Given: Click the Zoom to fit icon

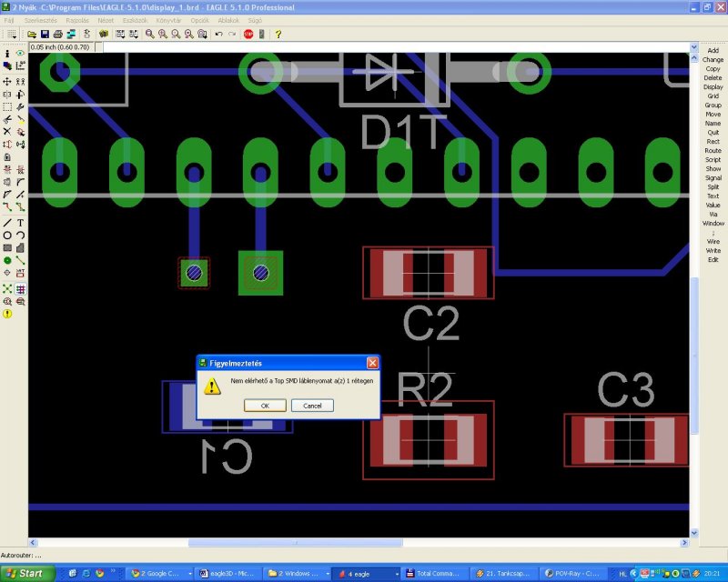Looking at the screenshot, I should (149, 34).
